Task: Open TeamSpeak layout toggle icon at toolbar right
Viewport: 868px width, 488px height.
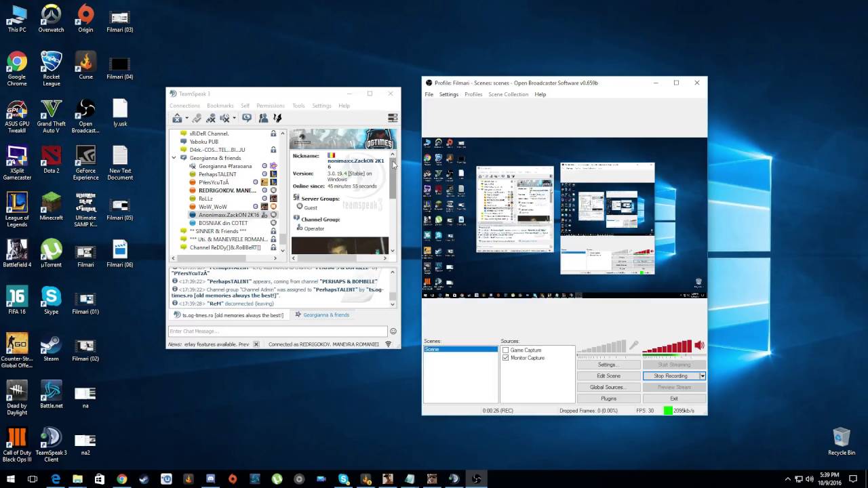Action: 392,118
